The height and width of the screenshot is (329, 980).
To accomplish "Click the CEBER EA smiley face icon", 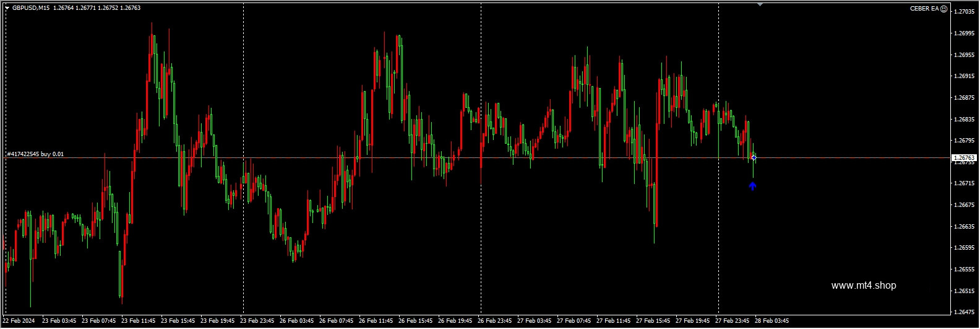I will click(944, 8).
